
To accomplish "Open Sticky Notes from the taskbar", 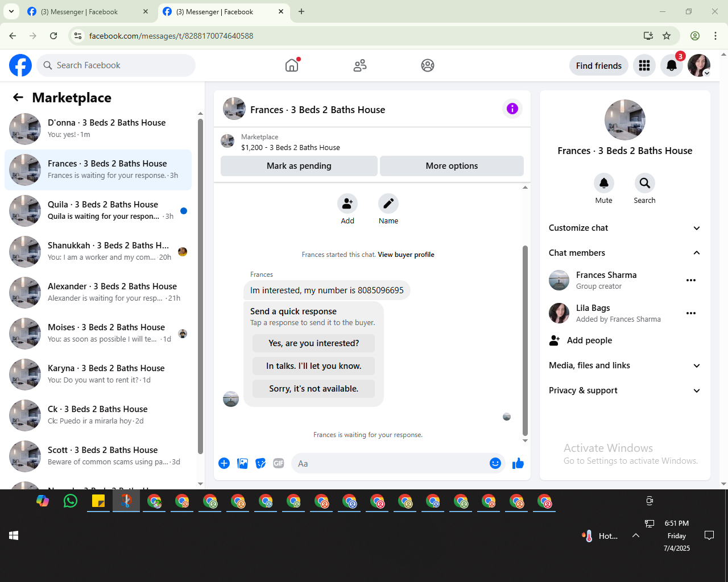I will point(98,501).
